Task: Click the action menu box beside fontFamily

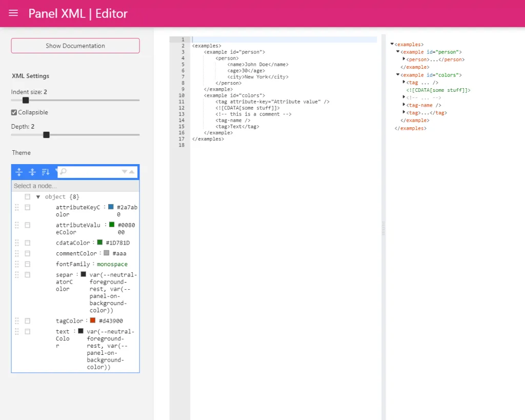Action: pos(28,264)
